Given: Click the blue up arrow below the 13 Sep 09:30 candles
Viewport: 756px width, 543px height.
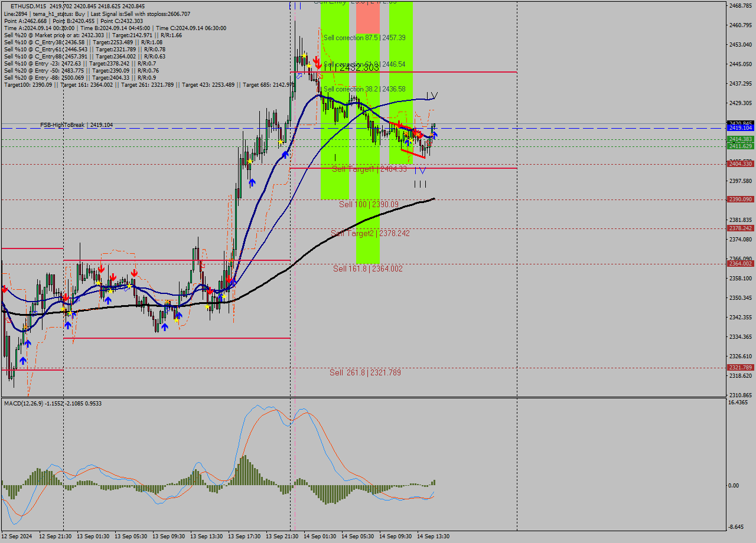Looking at the screenshot, I should [165, 327].
